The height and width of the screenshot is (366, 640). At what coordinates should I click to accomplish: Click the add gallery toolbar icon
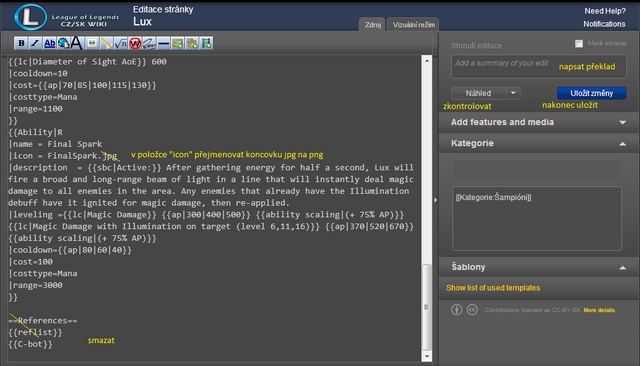[192, 43]
